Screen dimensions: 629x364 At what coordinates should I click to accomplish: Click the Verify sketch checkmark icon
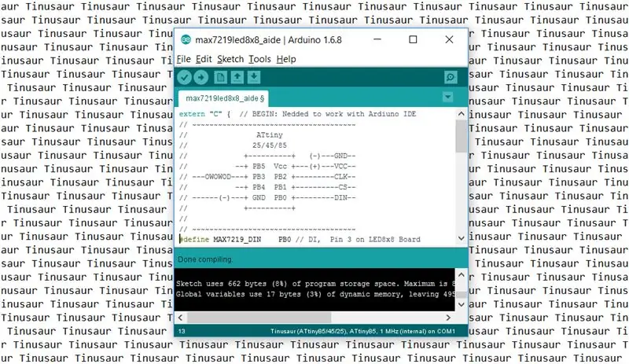[x=184, y=77]
